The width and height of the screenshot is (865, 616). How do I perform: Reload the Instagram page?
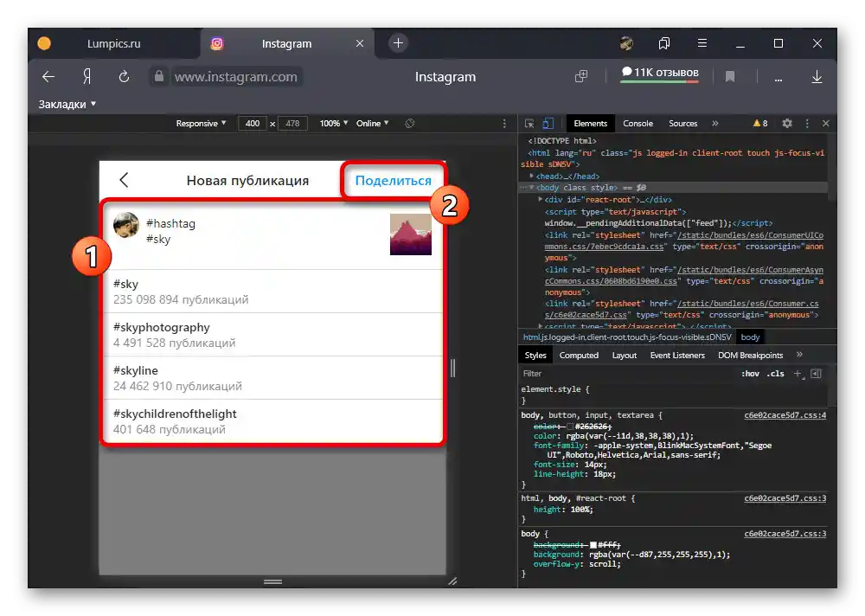tap(124, 77)
